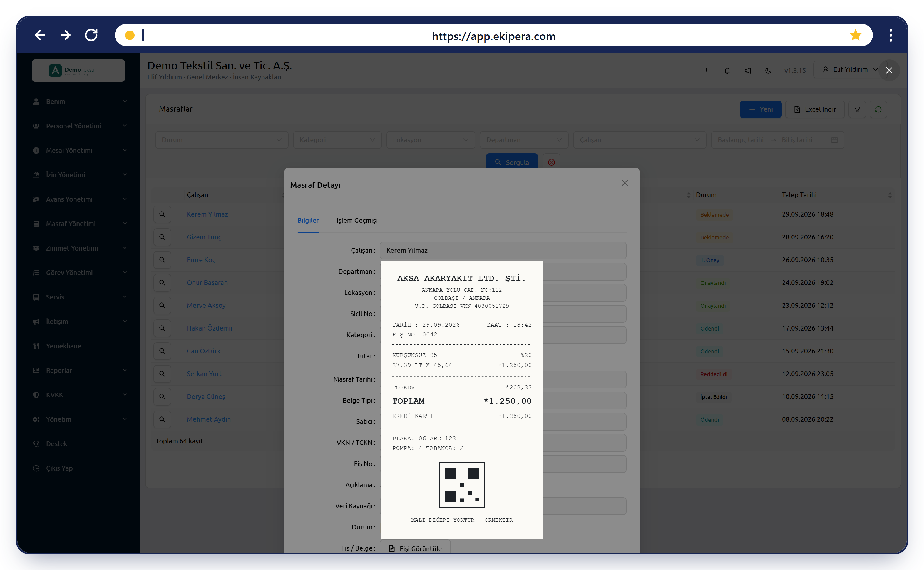
Task: Click the download icon in header
Action: pos(706,71)
